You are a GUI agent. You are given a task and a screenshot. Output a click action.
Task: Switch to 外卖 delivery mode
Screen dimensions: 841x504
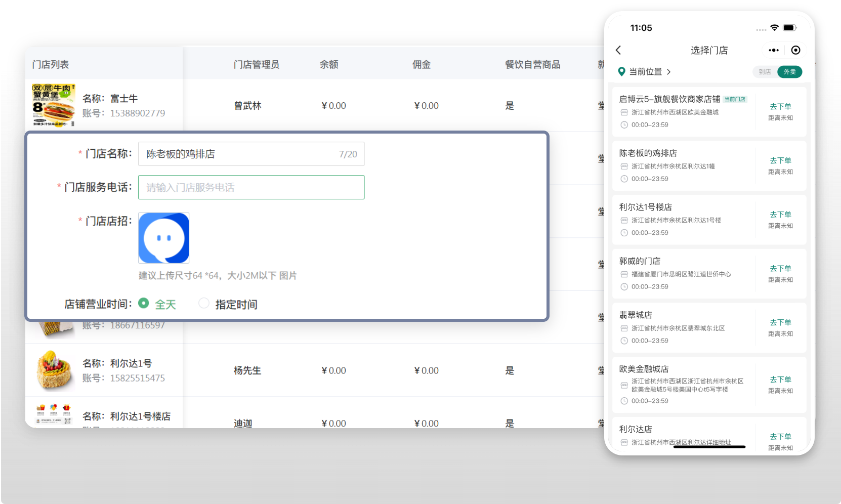click(789, 72)
